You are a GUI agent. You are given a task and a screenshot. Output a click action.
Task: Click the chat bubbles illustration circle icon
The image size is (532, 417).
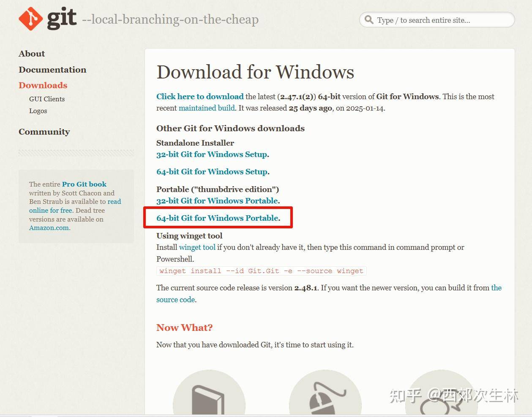pyautogui.click(x=442, y=393)
